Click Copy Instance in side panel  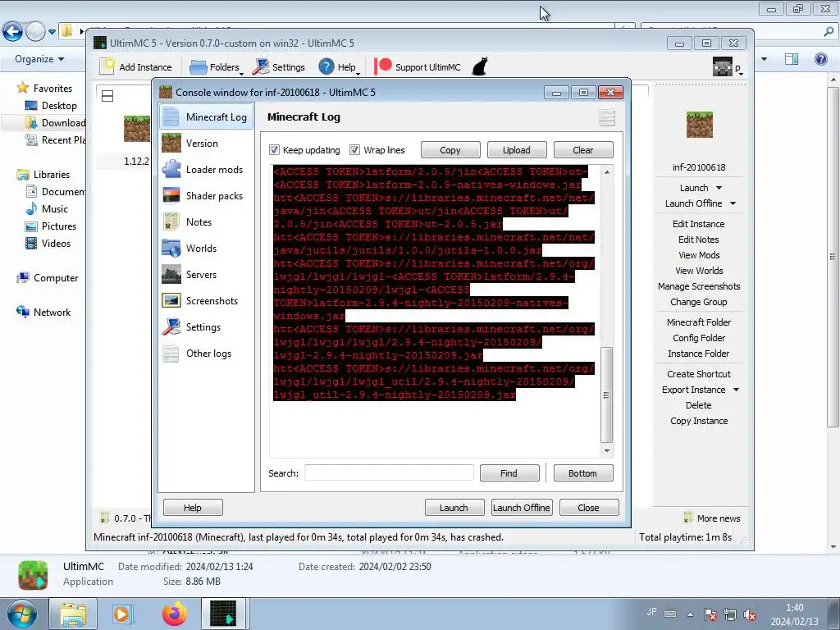click(x=699, y=421)
